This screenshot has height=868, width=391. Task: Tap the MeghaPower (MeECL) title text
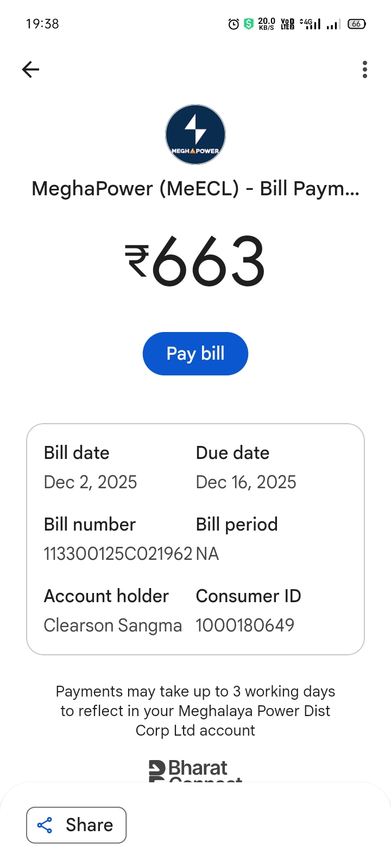(195, 189)
